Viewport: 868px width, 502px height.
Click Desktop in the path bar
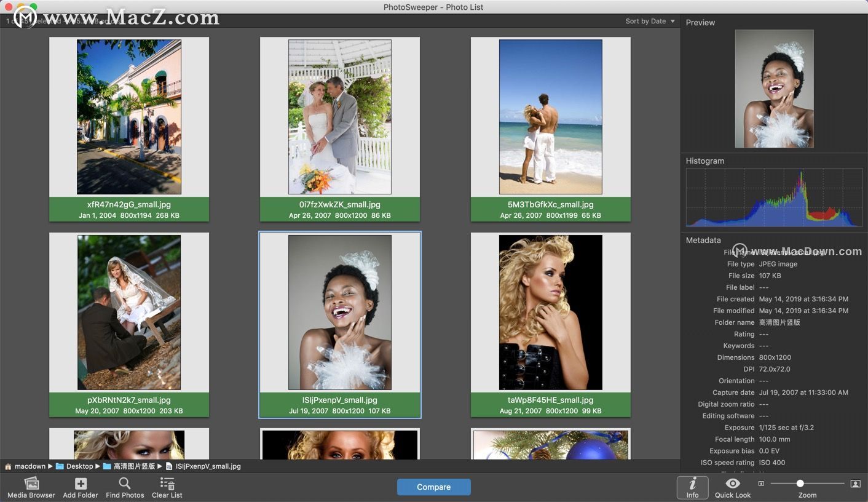pos(80,466)
